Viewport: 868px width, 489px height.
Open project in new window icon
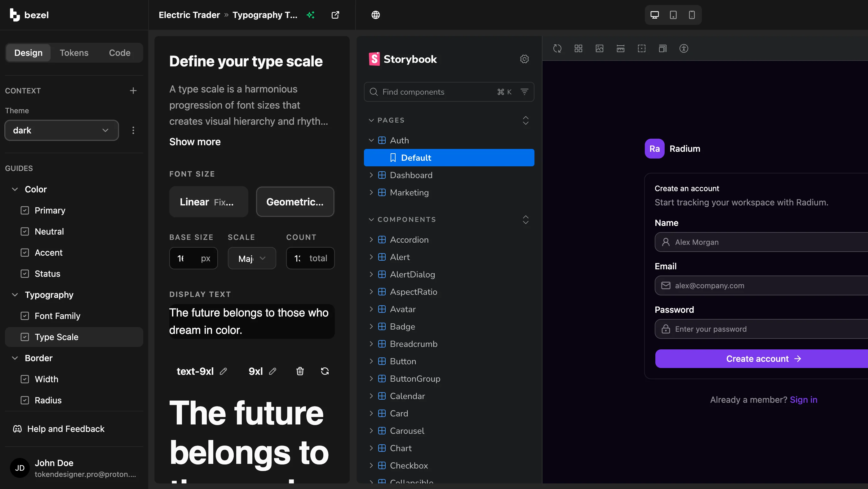pos(335,15)
